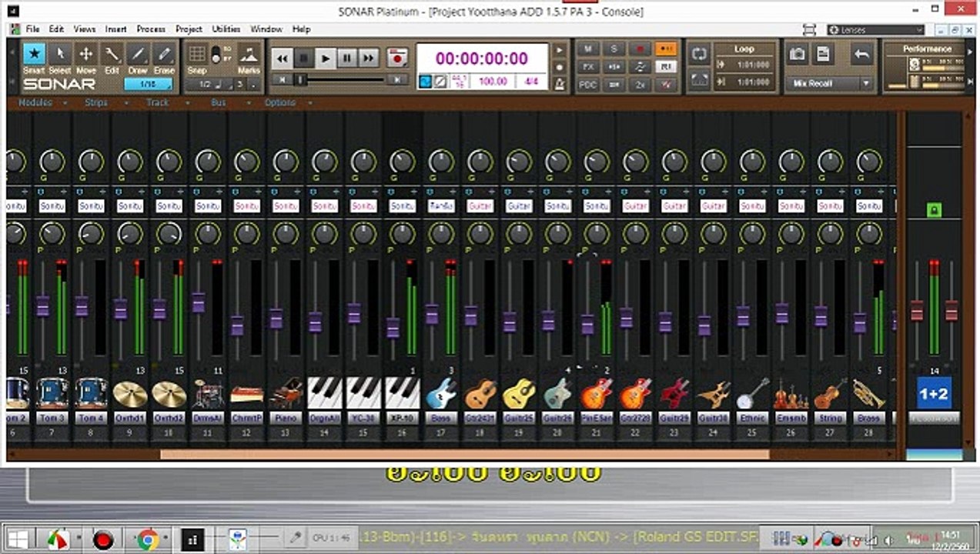Choose the Select tool arrow

60,55
